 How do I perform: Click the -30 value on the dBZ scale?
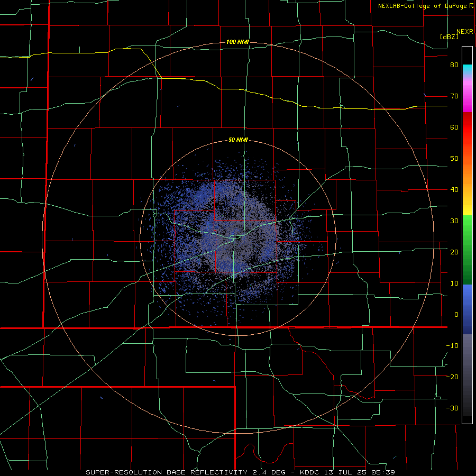(x=452, y=408)
